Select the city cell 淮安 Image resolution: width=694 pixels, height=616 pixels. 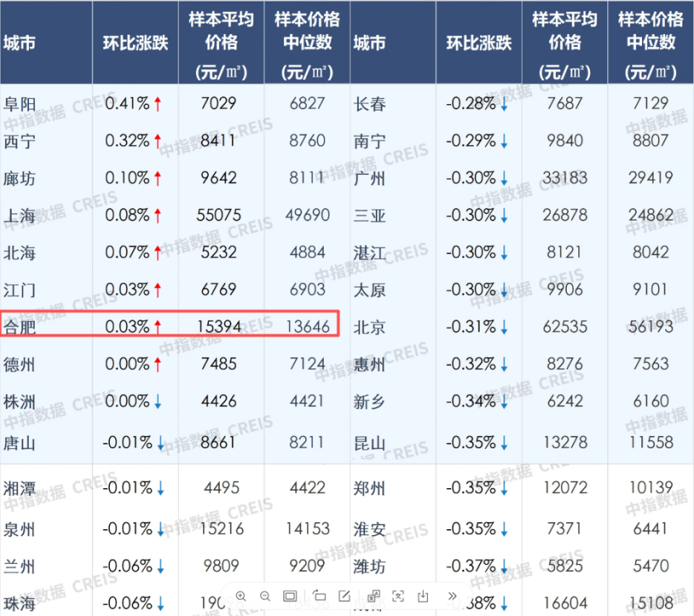(369, 529)
